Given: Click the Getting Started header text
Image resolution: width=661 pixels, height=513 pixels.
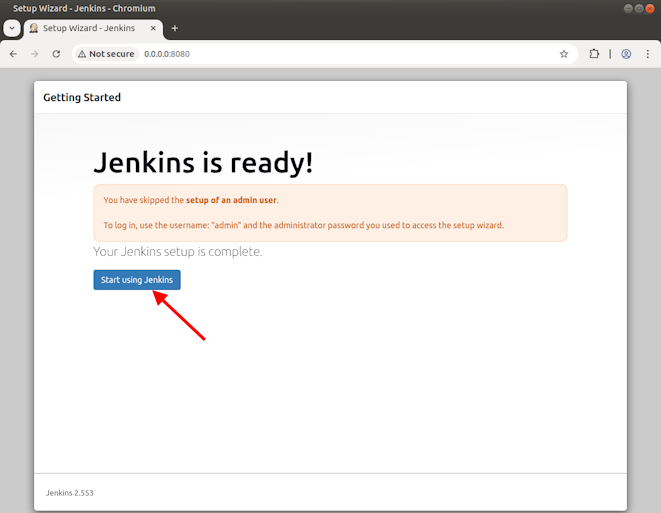Looking at the screenshot, I should tap(82, 98).
